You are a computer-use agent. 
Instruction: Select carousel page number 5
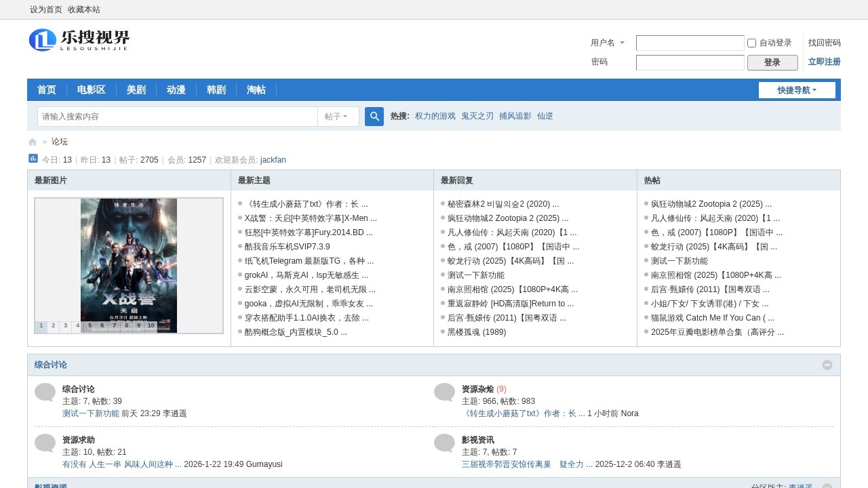coord(88,325)
